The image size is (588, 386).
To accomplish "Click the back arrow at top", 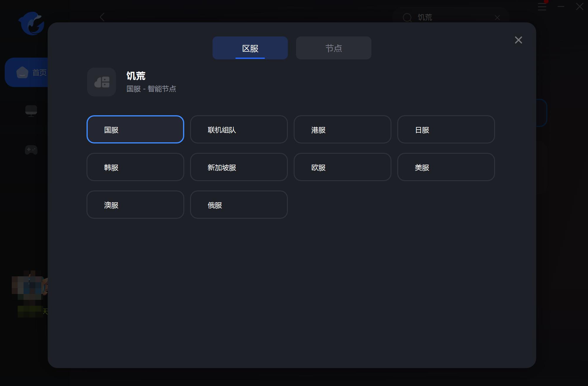I will (x=102, y=17).
